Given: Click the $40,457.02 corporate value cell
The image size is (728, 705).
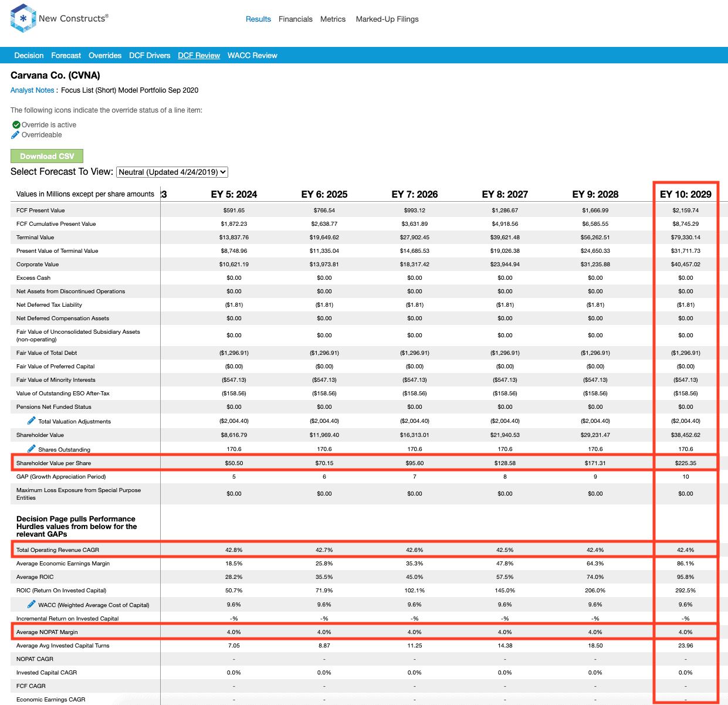Looking at the screenshot, I should click(686, 265).
